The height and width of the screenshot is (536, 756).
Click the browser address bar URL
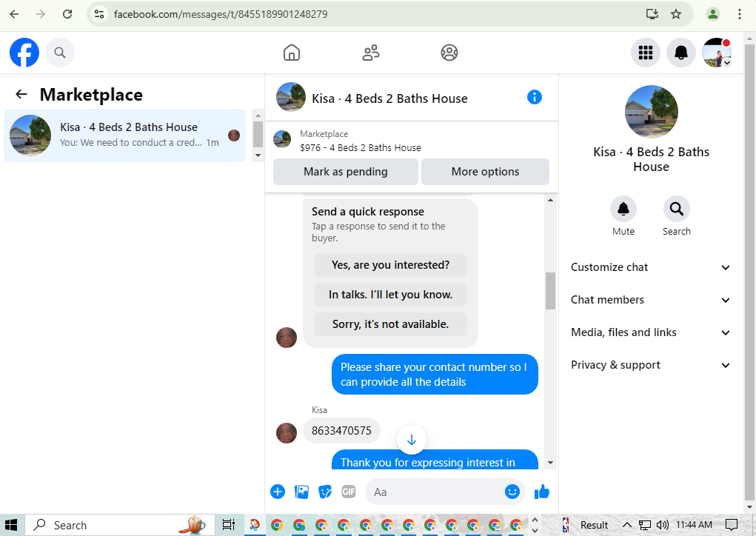221,14
